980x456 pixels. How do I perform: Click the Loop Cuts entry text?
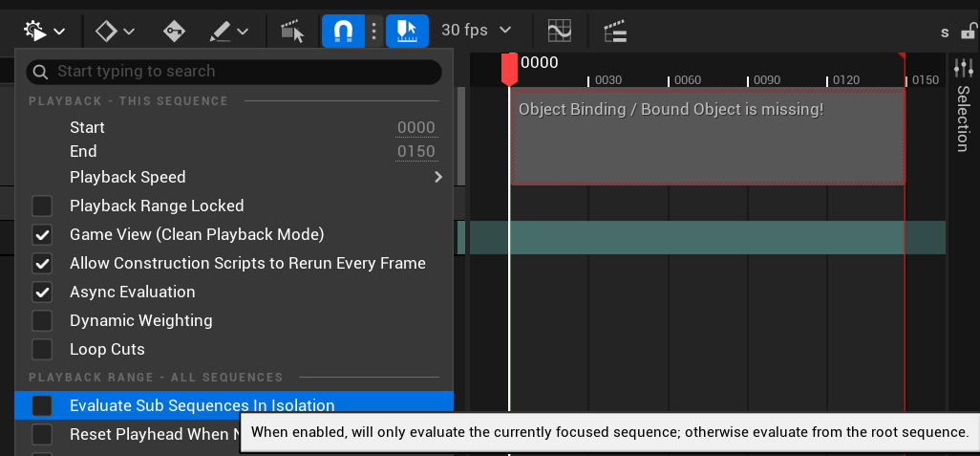(107, 349)
